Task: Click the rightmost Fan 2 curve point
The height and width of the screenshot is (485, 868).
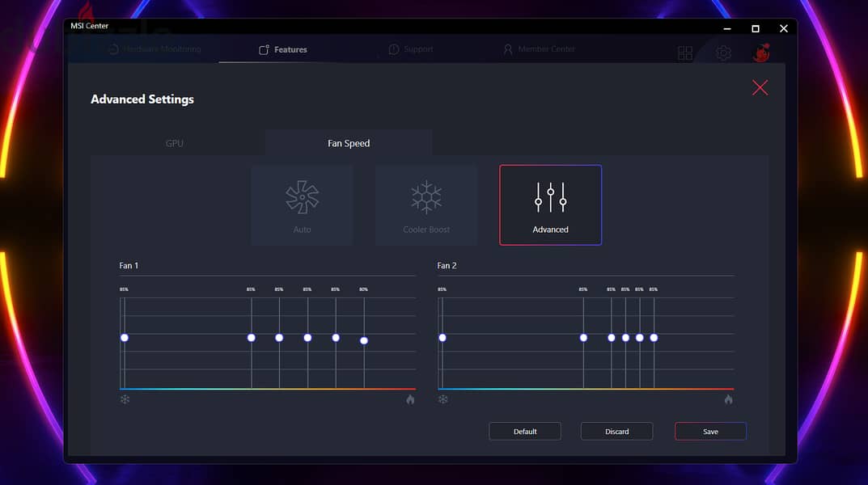Action: pyautogui.click(x=654, y=338)
